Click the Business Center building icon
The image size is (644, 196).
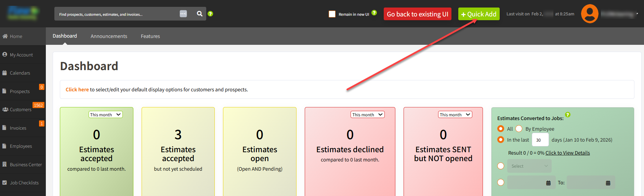tap(4, 164)
